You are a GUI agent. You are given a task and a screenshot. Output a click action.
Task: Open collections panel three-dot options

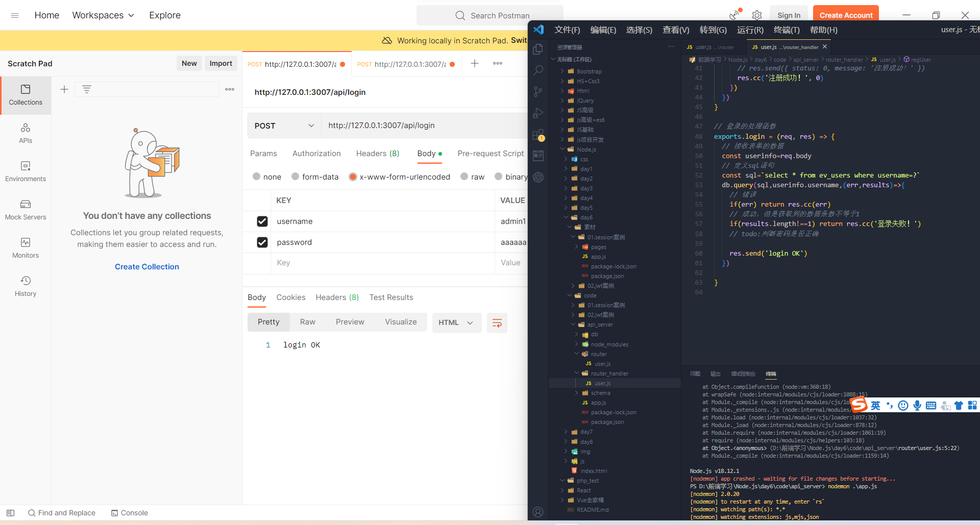[x=230, y=89]
